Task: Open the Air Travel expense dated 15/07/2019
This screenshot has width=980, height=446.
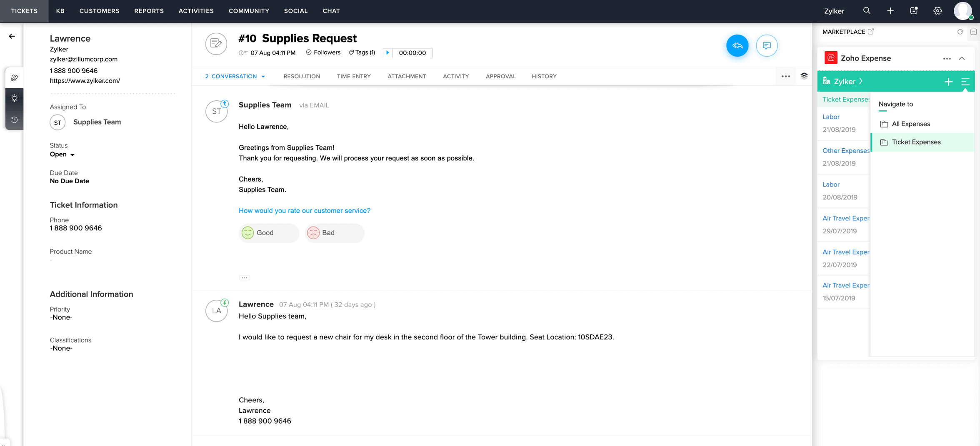Action: click(x=846, y=285)
